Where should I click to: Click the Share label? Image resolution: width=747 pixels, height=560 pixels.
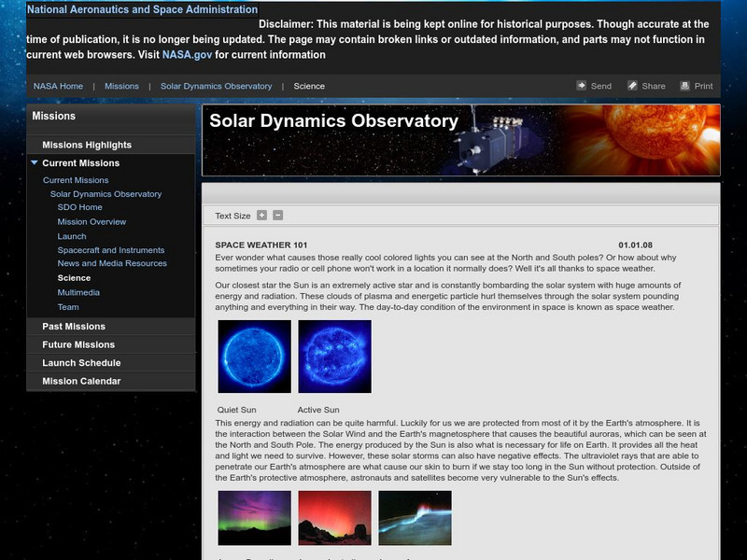654,86
